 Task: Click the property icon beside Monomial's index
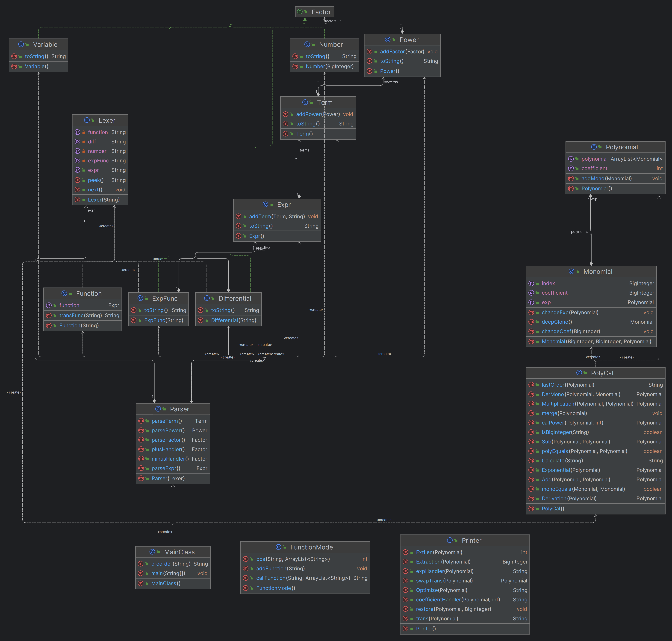(x=531, y=283)
